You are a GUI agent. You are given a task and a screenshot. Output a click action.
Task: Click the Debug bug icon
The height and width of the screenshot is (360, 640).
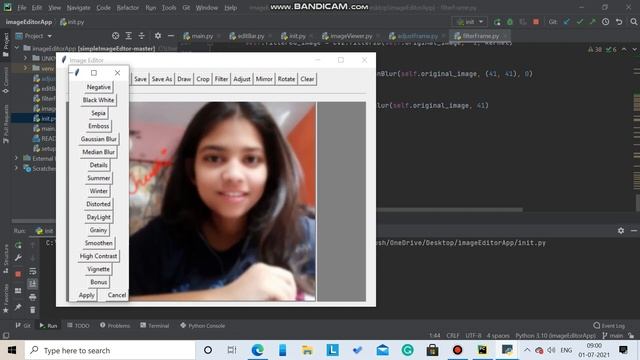tap(510, 22)
